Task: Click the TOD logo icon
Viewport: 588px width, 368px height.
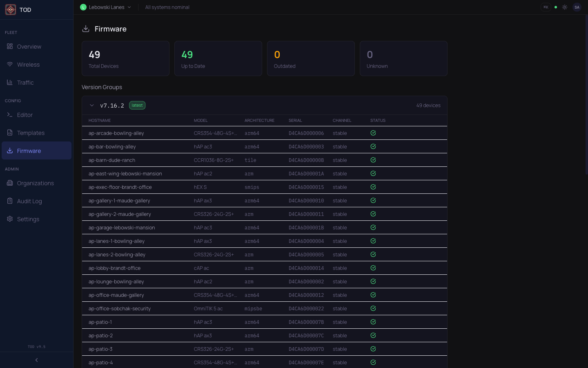Action: [11, 9]
